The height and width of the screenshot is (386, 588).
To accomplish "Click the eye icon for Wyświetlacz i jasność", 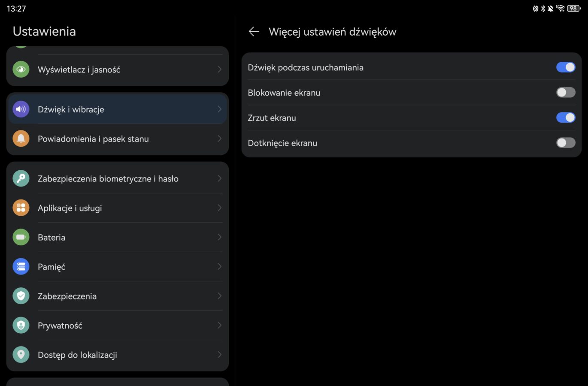I will (21, 69).
